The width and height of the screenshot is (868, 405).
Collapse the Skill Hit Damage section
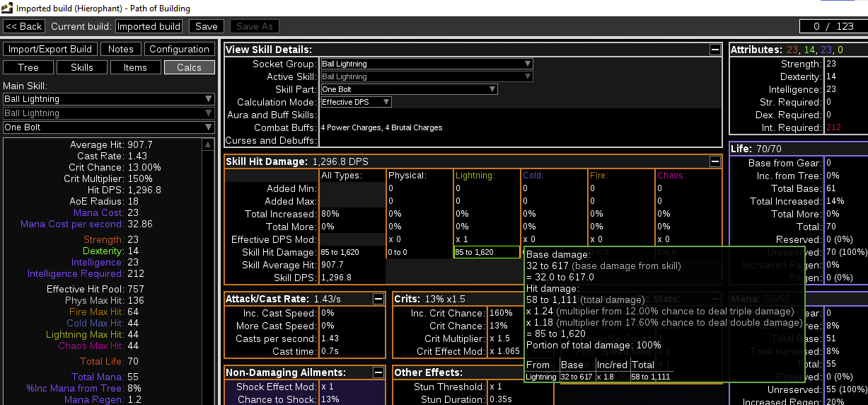pyautogui.click(x=716, y=161)
